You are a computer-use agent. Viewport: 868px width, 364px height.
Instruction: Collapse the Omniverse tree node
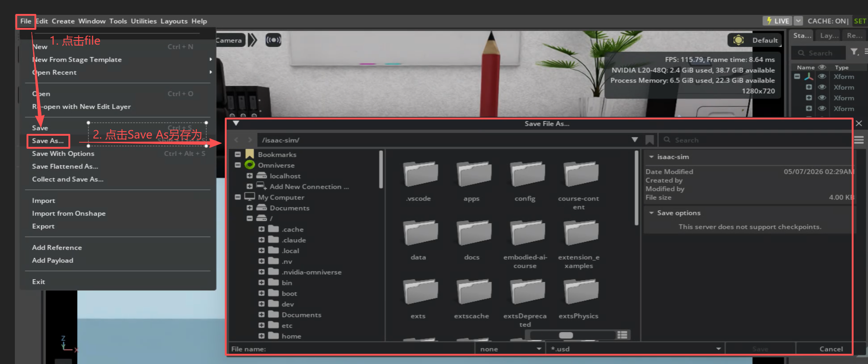[238, 165]
